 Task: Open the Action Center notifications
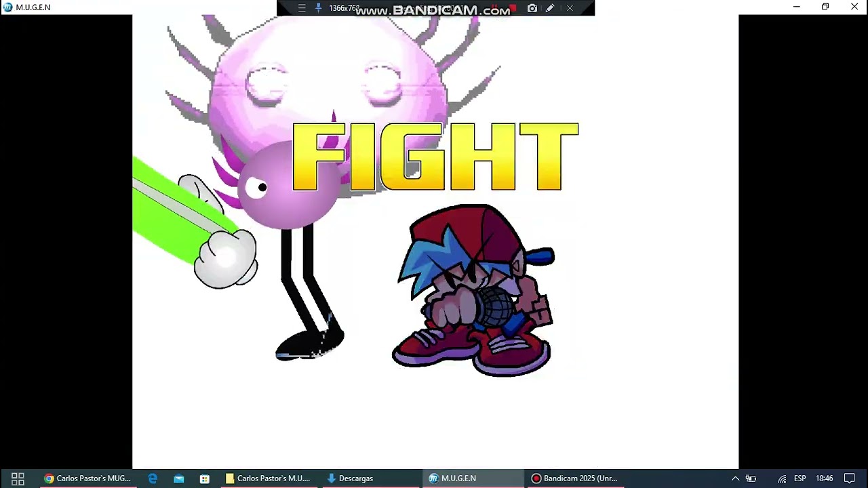pos(850,479)
